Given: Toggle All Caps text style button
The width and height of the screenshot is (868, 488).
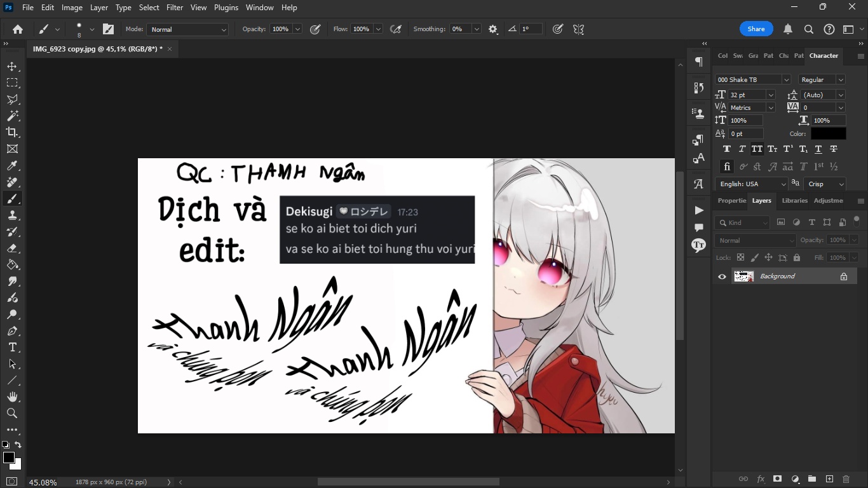Looking at the screenshot, I should click(757, 149).
